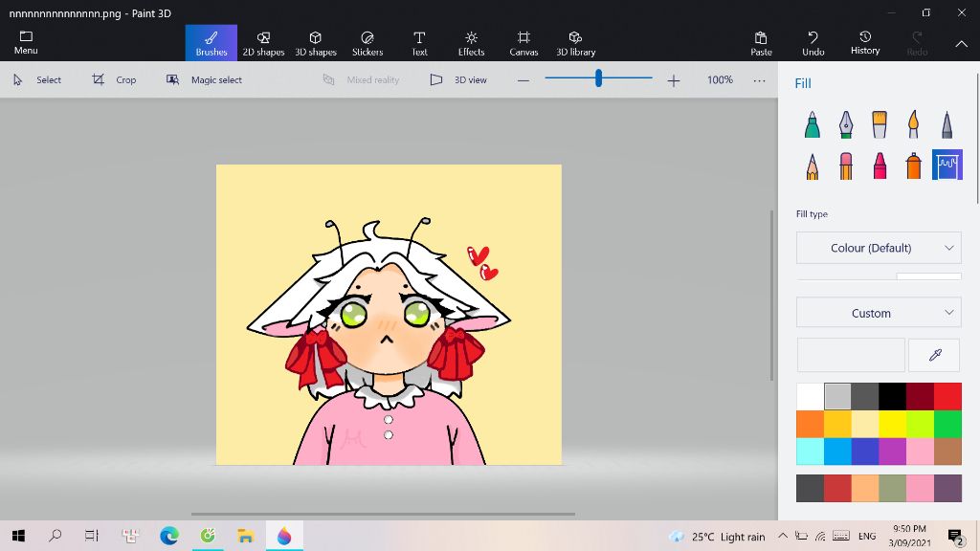The height and width of the screenshot is (551, 980).
Task: Select the Oil brush tool
Action: tap(880, 124)
